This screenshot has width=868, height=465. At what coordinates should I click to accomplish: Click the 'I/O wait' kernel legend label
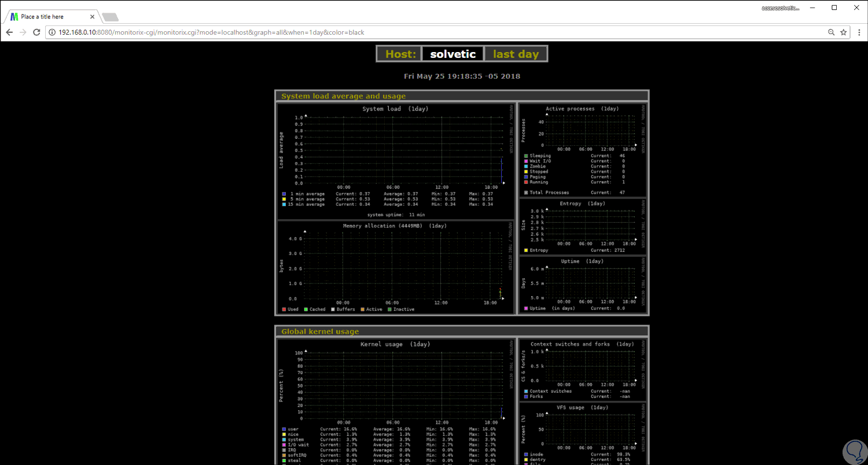(x=299, y=445)
